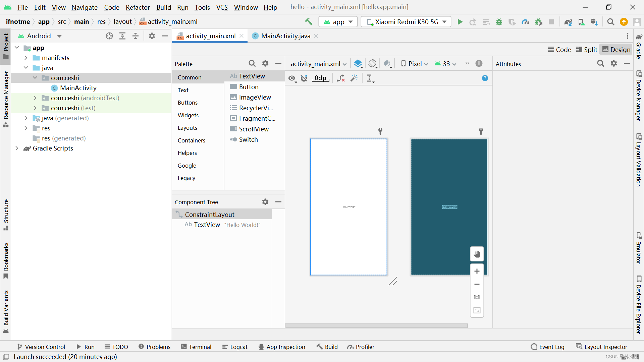The width and height of the screenshot is (644, 362).
Task: Switch editor to Design mode
Action: point(616,50)
